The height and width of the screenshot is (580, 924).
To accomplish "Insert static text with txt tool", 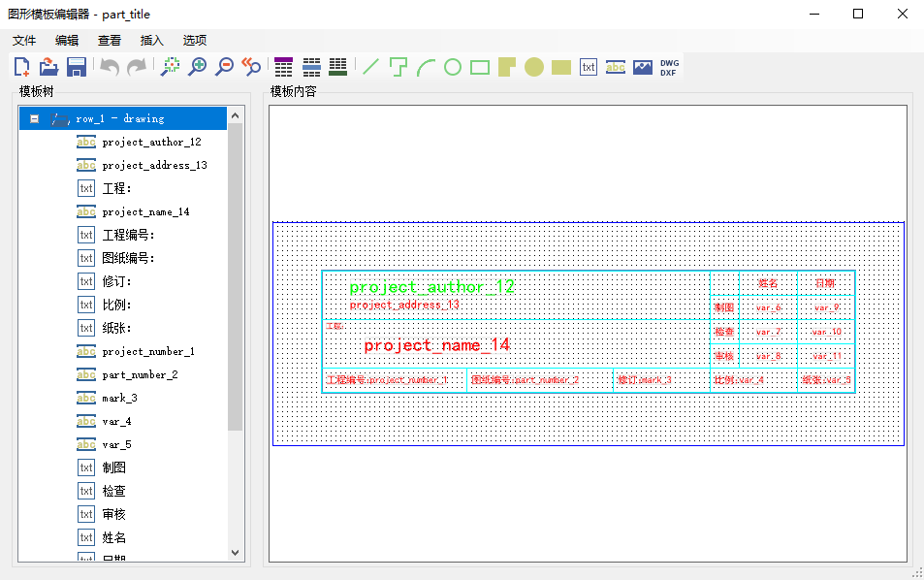I will coord(589,67).
